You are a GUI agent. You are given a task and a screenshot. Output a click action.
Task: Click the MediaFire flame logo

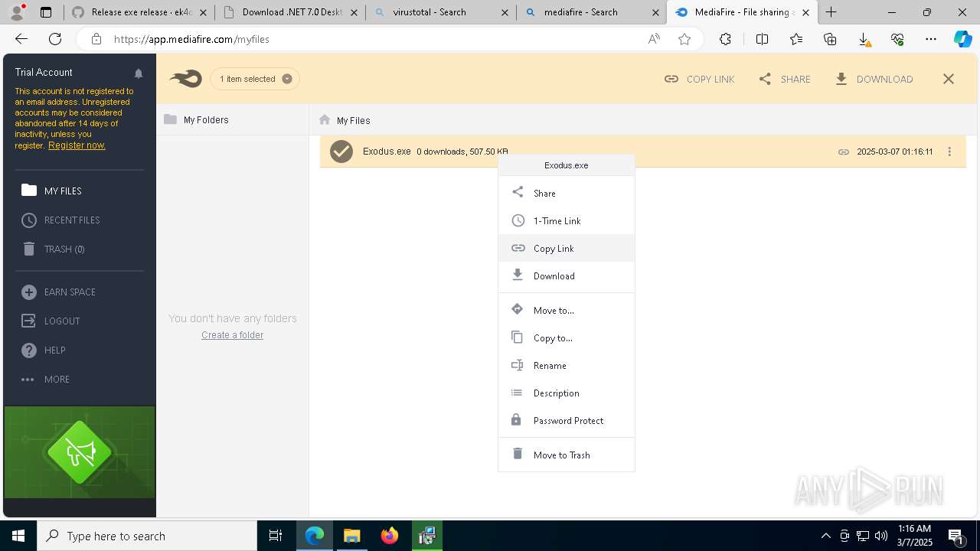pyautogui.click(x=186, y=78)
